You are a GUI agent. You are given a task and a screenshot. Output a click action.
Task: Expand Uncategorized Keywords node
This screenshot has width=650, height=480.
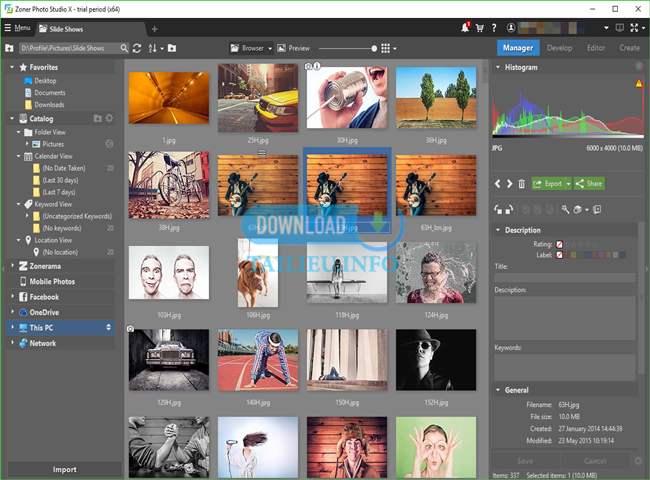pos(27,216)
